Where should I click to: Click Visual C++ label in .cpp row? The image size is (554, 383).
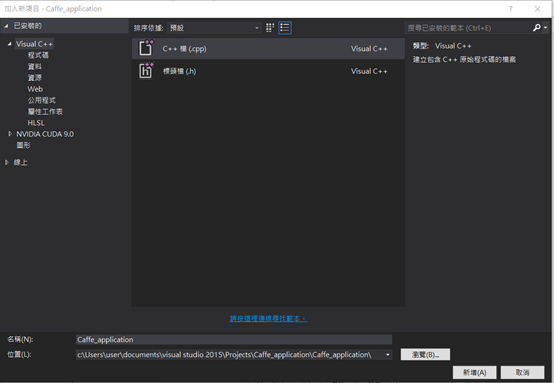(369, 49)
